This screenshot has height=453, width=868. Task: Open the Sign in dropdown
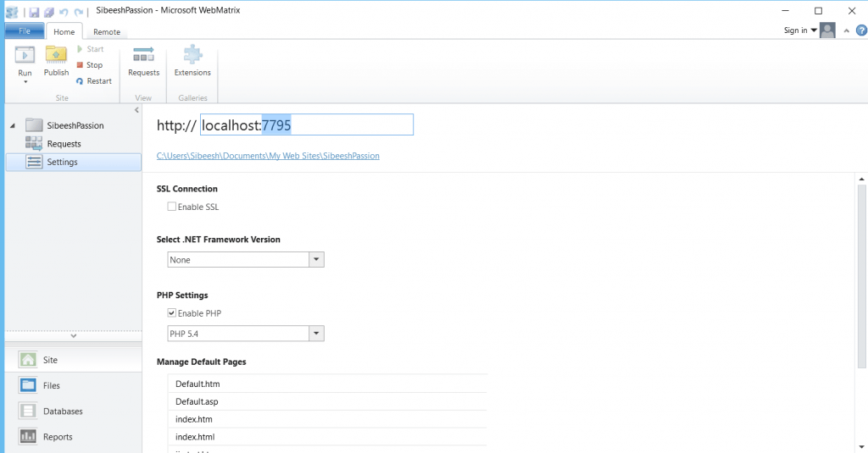800,30
